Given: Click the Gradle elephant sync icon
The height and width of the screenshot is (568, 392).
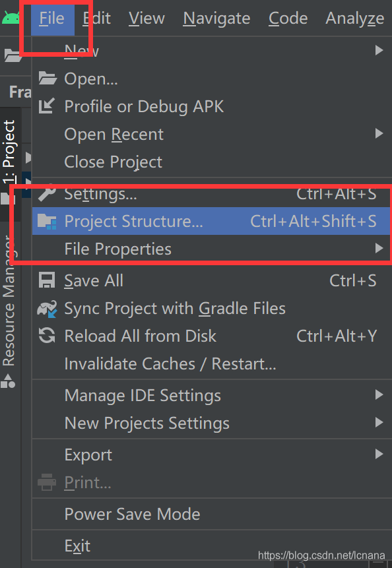Looking at the screenshot, I should click(47, 309).
